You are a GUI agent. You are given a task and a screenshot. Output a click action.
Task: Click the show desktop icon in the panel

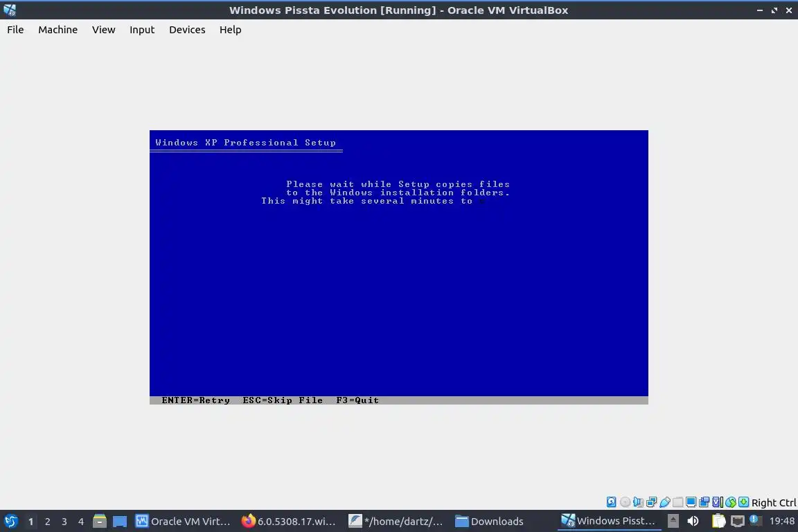(x=120, y=522)
